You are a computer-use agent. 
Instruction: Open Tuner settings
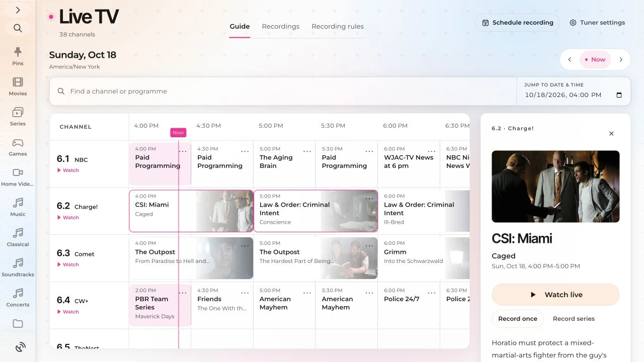point(597,23)
